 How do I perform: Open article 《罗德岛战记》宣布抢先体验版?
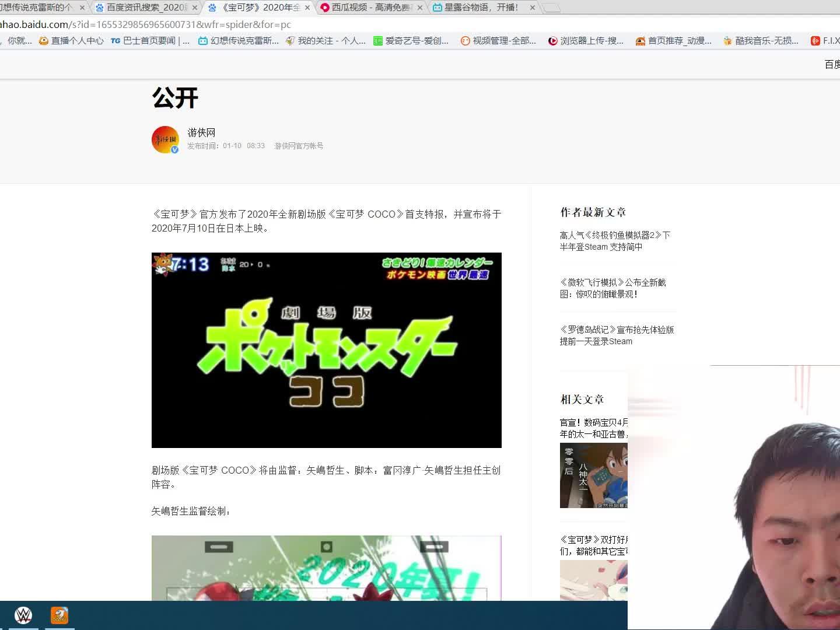617,335
